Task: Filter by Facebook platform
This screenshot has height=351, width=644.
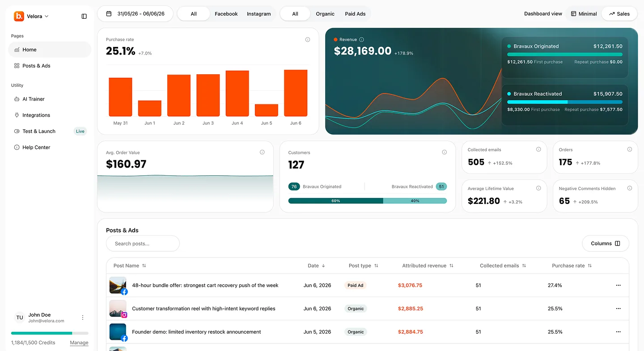Action: point(226,14)
